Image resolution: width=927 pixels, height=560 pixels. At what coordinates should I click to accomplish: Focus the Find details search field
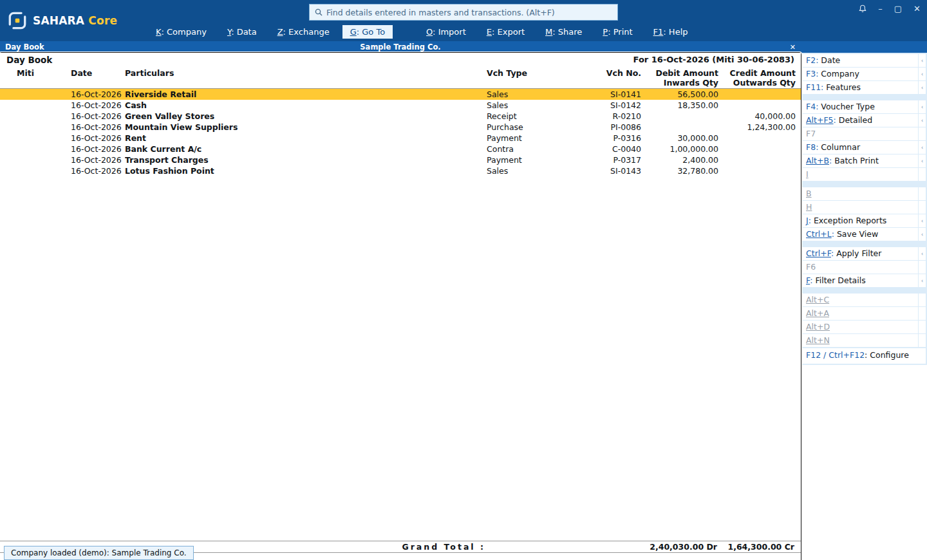coord(464,12)
